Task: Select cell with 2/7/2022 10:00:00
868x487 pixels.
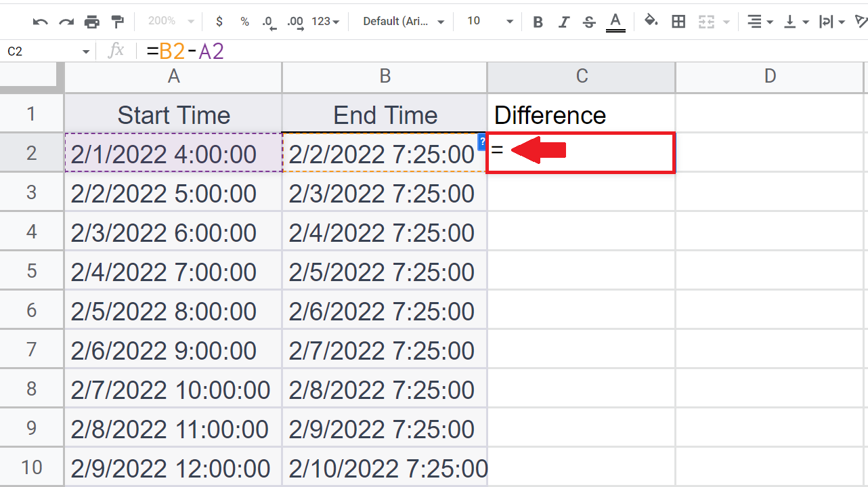Action: [x=173, y=388]
